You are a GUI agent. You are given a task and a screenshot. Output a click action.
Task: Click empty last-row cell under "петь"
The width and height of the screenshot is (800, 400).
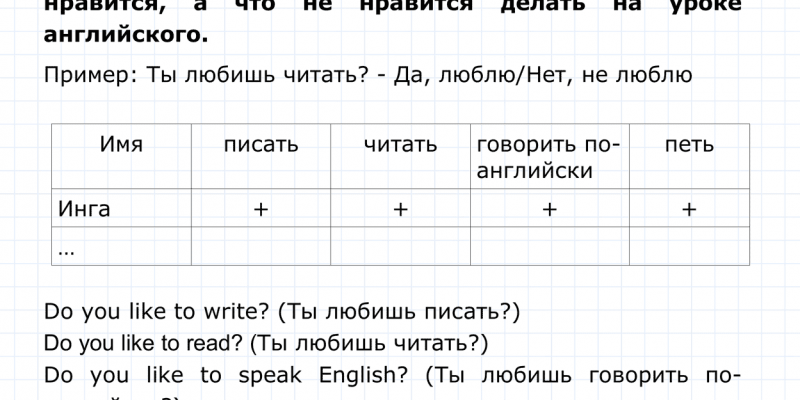click(x=689, y=248)
